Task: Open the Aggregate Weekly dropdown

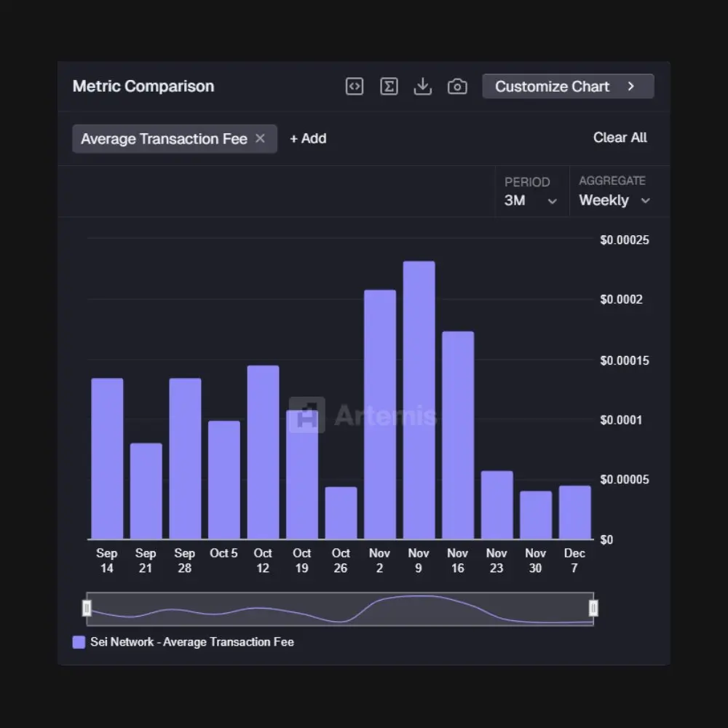Action: 614,191
